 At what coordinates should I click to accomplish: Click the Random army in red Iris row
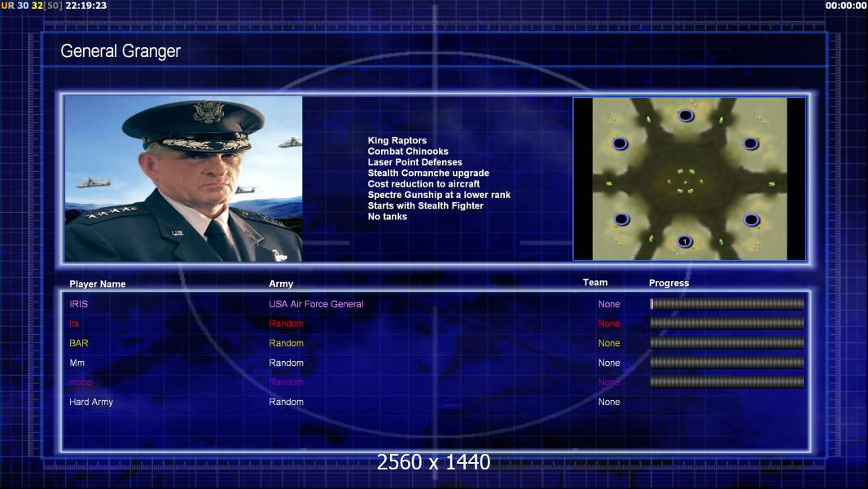click(x=286, y=324)
